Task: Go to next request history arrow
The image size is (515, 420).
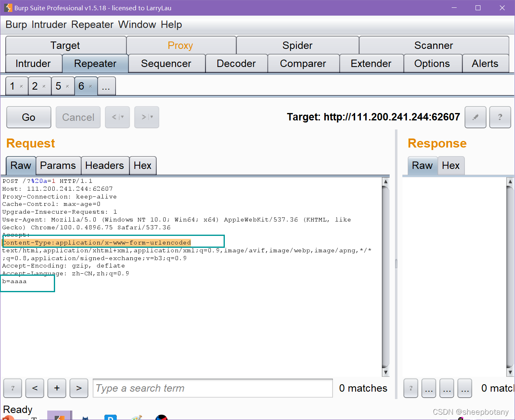Action: [x=147, y=117]
